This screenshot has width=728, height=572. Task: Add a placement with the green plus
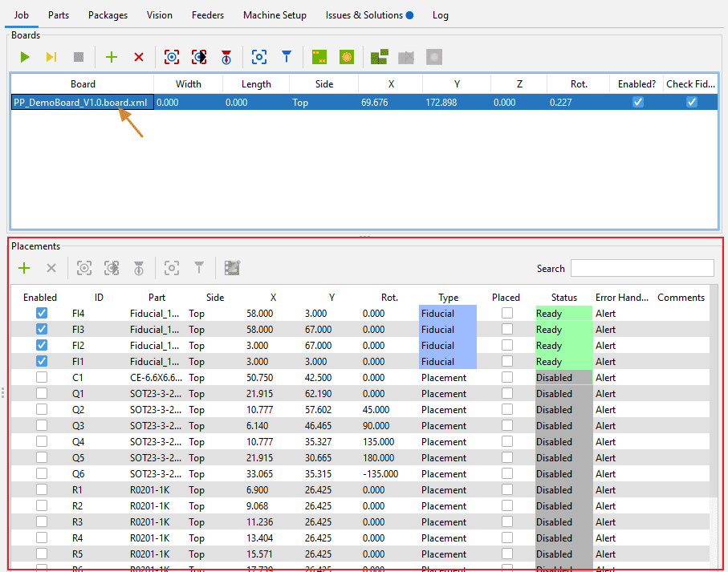tap(24, 268)
